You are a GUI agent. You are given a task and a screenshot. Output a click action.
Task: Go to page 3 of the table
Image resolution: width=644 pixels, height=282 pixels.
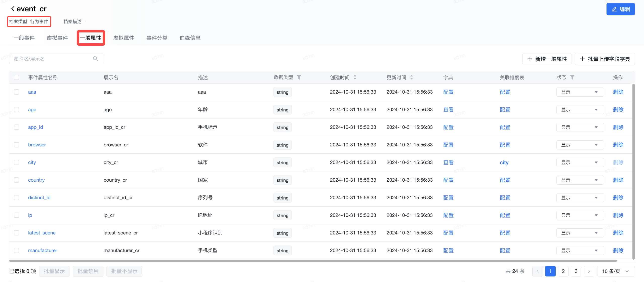click(576, 271)
